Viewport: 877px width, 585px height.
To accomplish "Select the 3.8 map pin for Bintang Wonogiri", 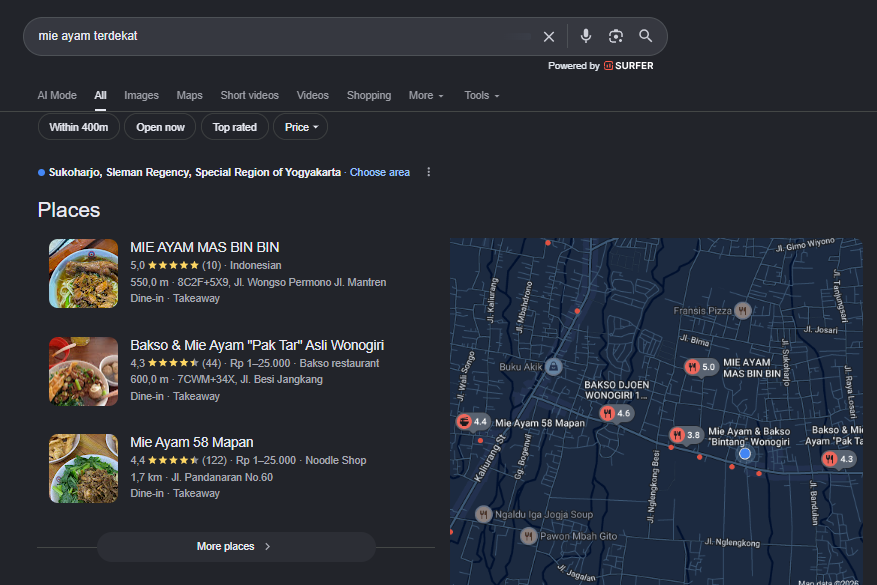I will coord(686,435).
